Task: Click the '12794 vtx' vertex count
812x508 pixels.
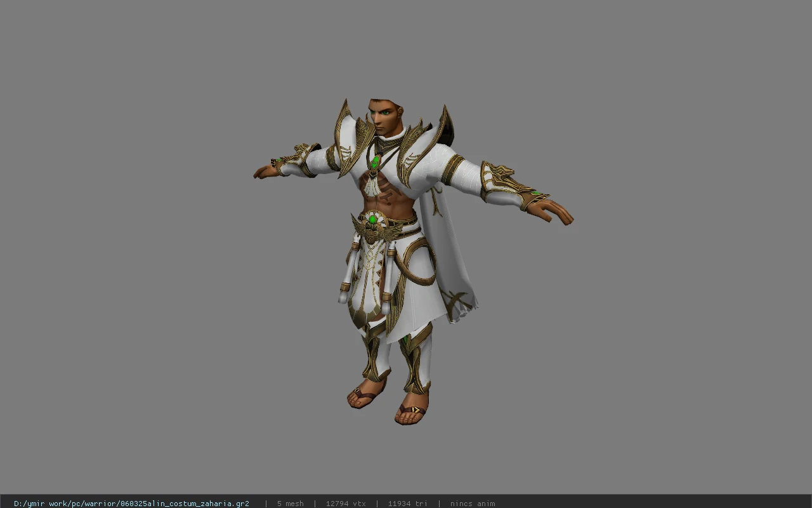Action: tap(346, 504)
